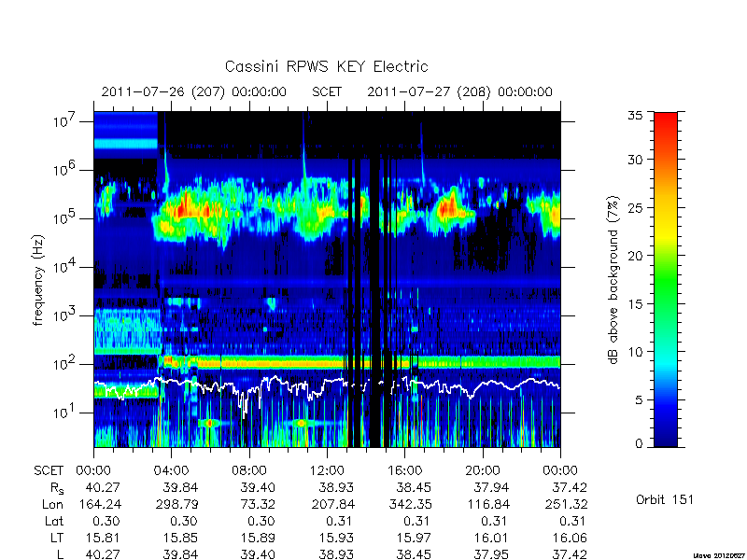Click the "15" color bar tick label
This screenshot has width=747, height=560.
[x=635, y=304]
